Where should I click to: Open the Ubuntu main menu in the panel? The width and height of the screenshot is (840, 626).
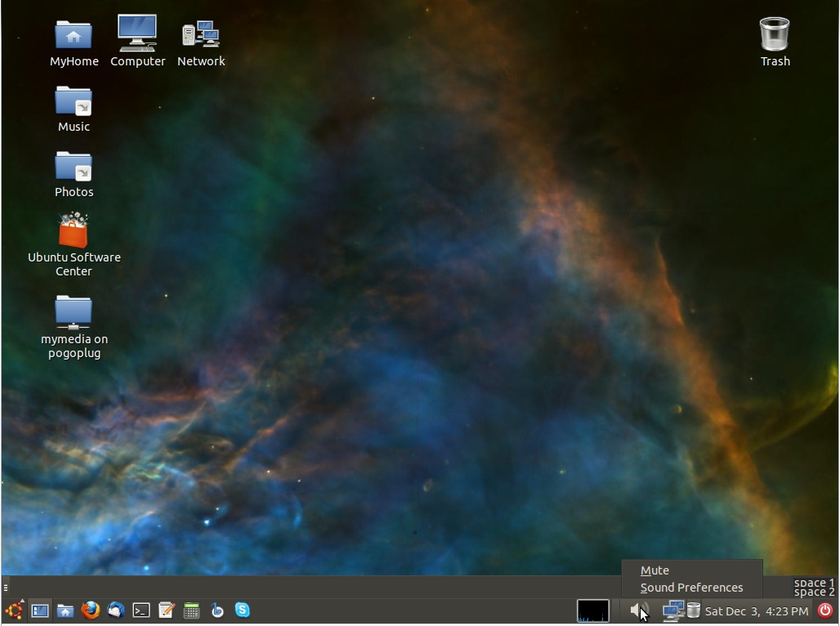(14, 610)
